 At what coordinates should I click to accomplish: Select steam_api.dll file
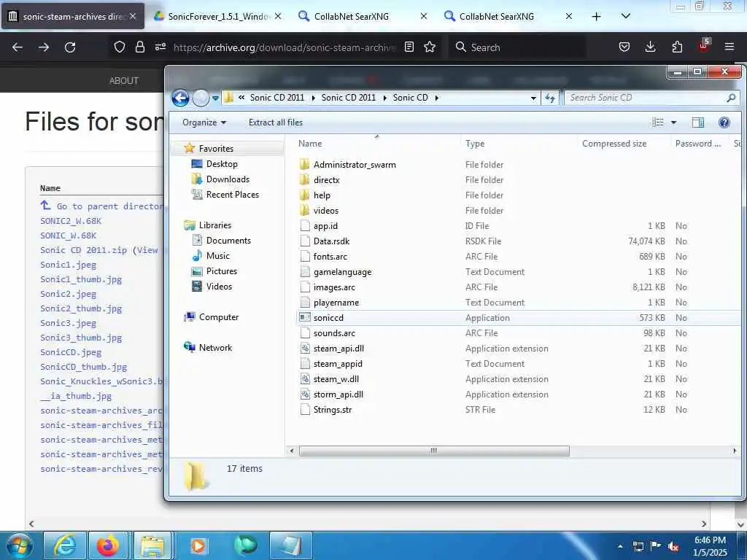338,348
